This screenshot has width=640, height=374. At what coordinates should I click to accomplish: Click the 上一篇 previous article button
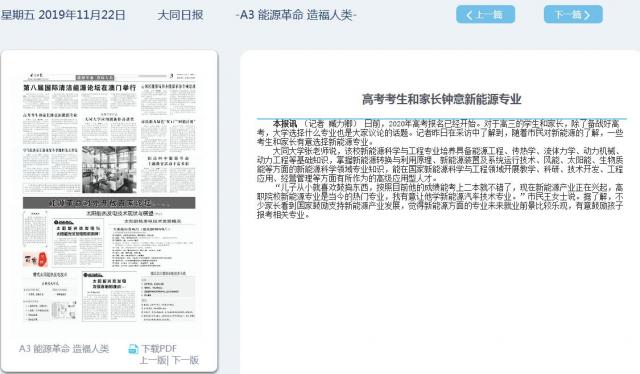tap(485, 14)
